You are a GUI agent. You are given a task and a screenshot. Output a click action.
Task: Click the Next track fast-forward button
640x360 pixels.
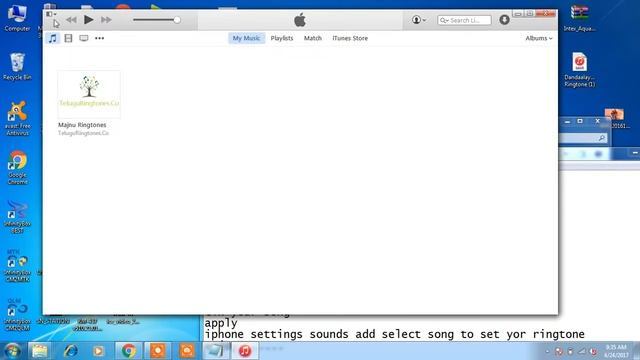pos(106,20)
